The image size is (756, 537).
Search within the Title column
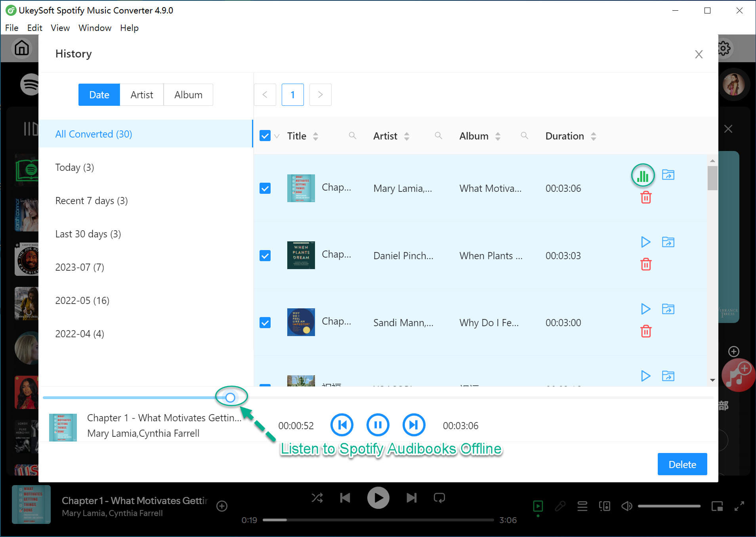pos(352,136)
